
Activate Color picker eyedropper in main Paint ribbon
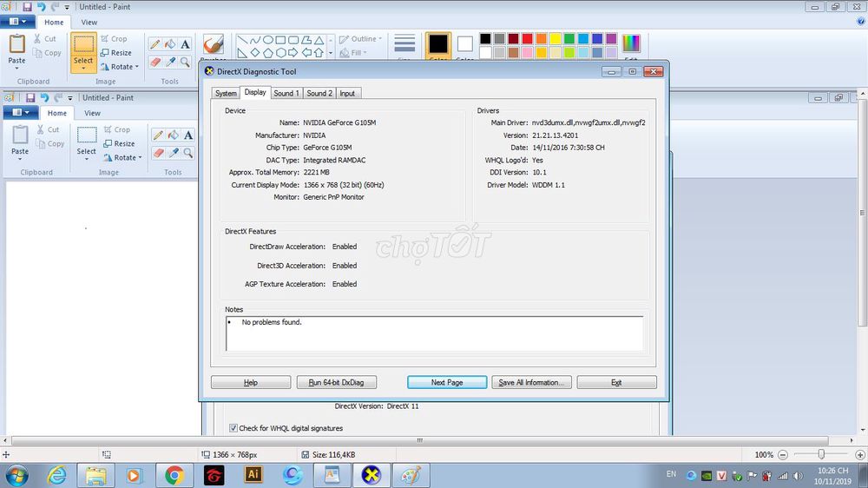click(x=170, y=62)
